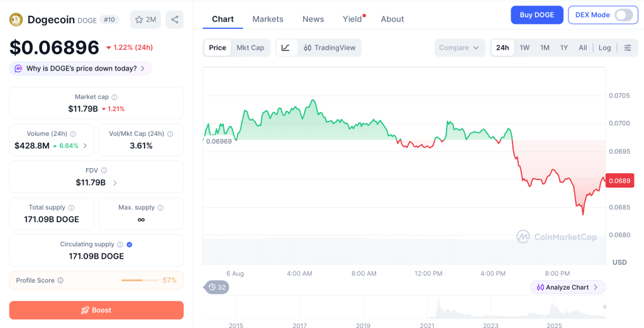The width and height of the screenshot is (644, 328).
Task: Expand FDV details chevron
Action: [x=115, y=183]
